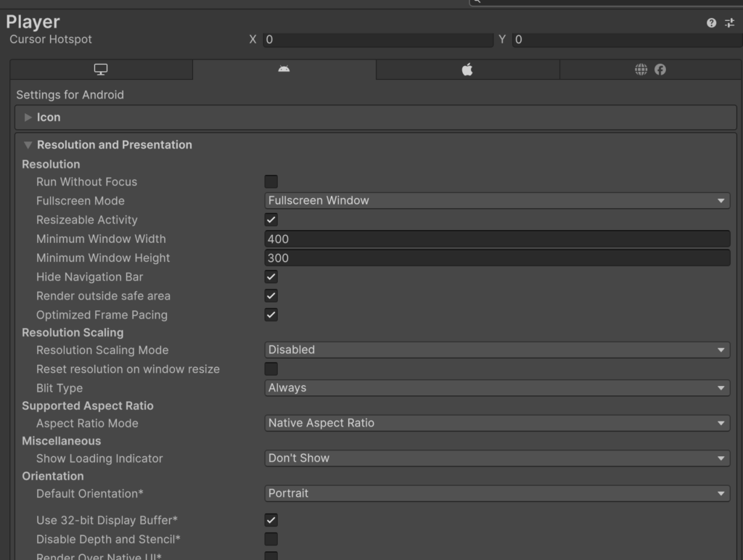
Task: Open the Resolution Scaling Mode dropdown
Action: pos(497,350)
